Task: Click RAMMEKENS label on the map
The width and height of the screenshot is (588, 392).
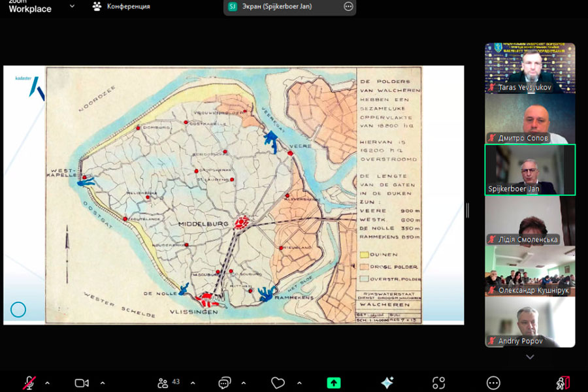Action: click(294, 297)
